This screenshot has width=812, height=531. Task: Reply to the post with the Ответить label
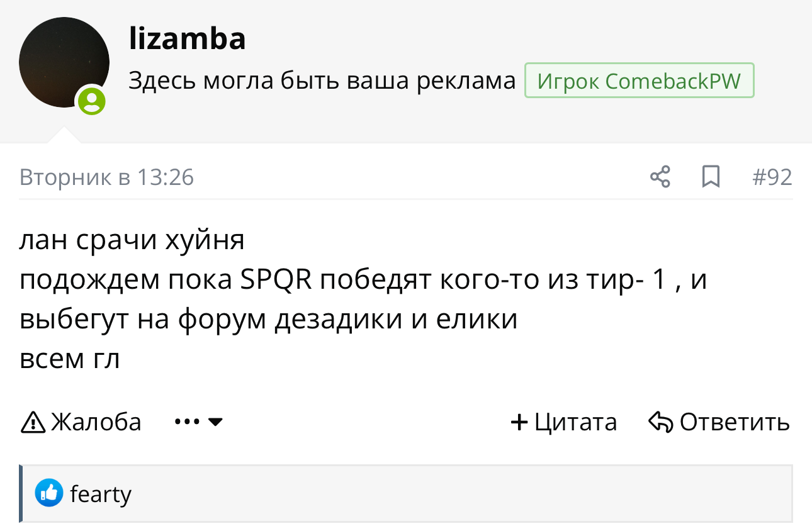(735, 422)
